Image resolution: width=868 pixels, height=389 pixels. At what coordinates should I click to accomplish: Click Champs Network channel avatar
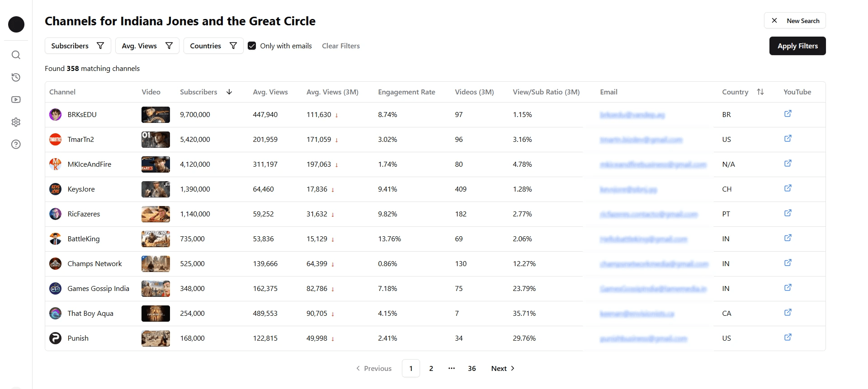[55, 264]
